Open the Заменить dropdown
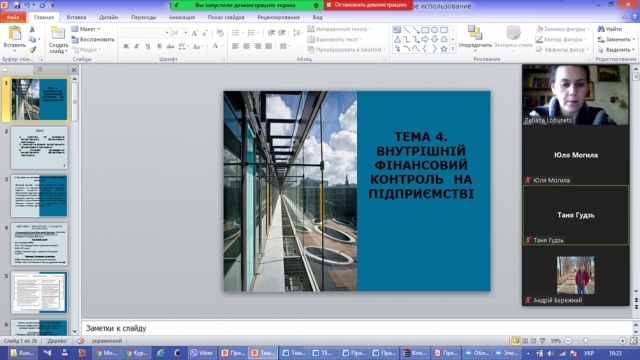This screenshot has height=360, width=640. [x=616, y=39]
